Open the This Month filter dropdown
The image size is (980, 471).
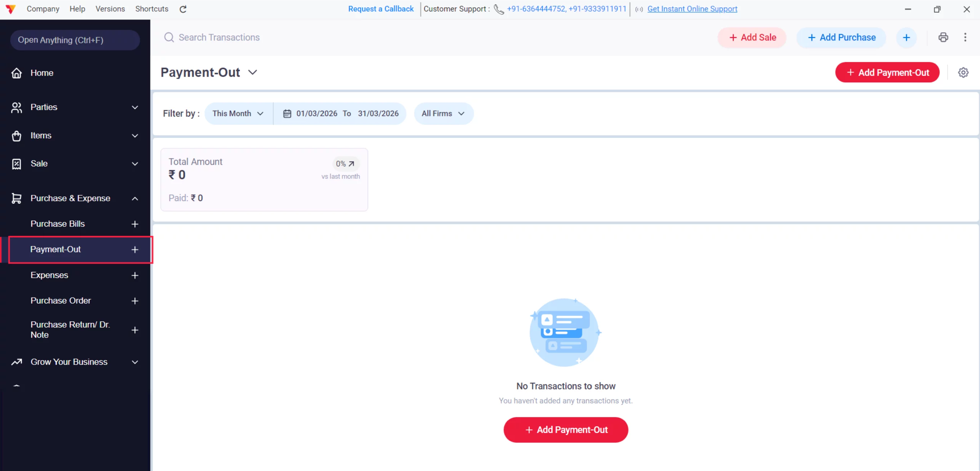click(x=238, y=113)
